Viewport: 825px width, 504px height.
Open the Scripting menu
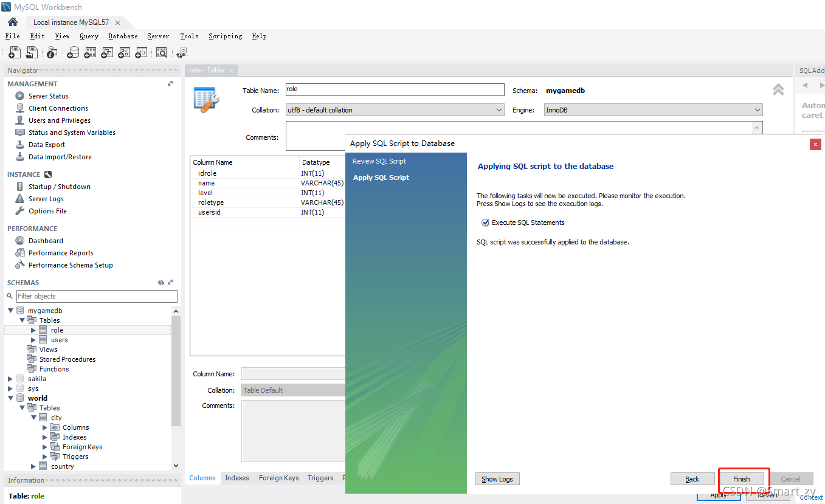(x=225, y=36)
